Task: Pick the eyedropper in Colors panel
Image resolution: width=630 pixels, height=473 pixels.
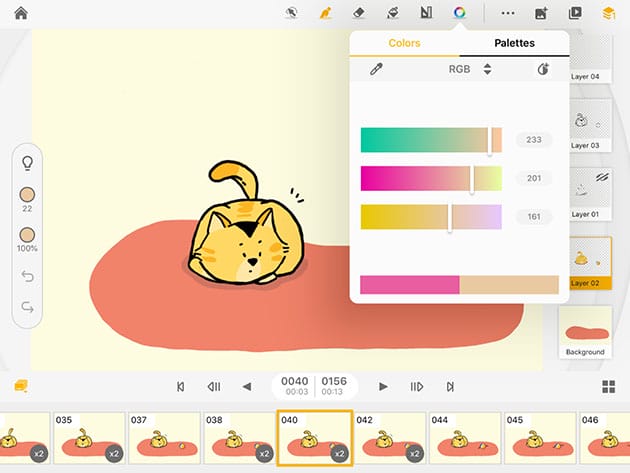Action: [376, 69]
